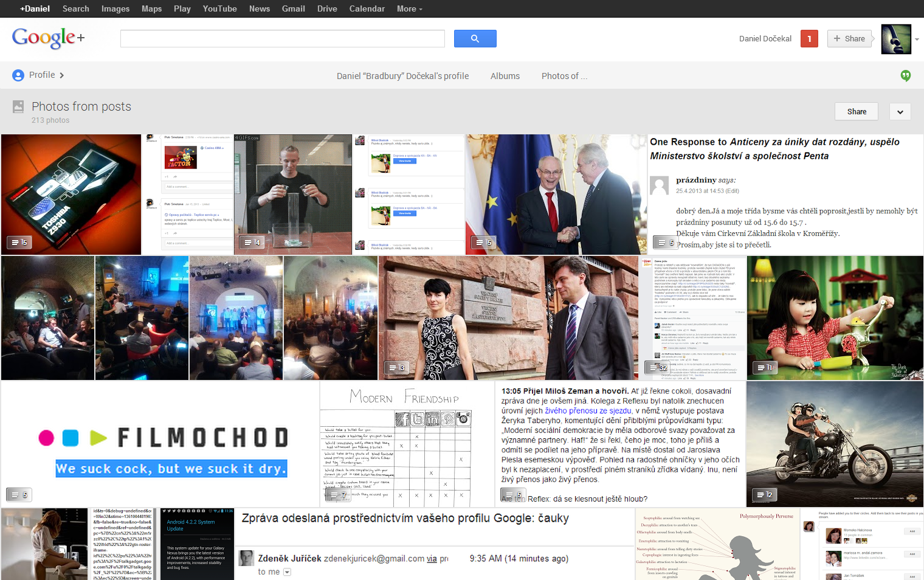924x580 pixels.
Task: Click the "14" badge on the magician video thumbnail
Action: click(x=252, y=242)
